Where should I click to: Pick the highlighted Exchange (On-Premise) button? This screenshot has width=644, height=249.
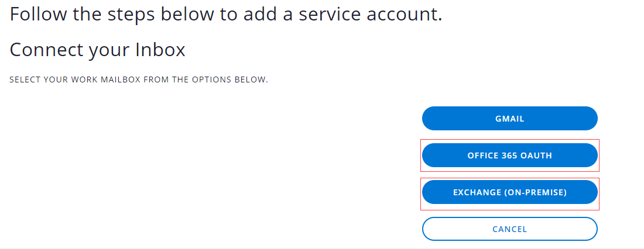pos(509,192)
